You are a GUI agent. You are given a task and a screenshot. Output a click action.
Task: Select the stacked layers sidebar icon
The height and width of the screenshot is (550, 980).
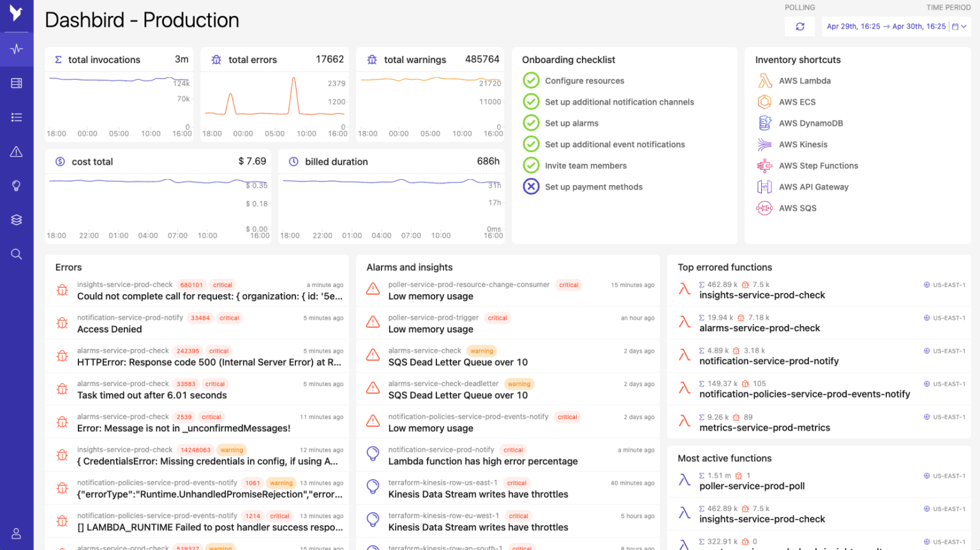[17, 219]
